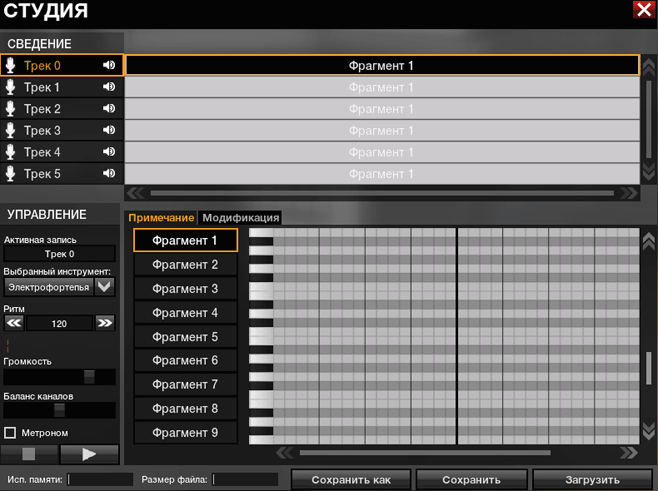The width and height of the screenshot is (658, 491).
Task: Mute the speaker on Трек 2
Action: tap(109, 108)
